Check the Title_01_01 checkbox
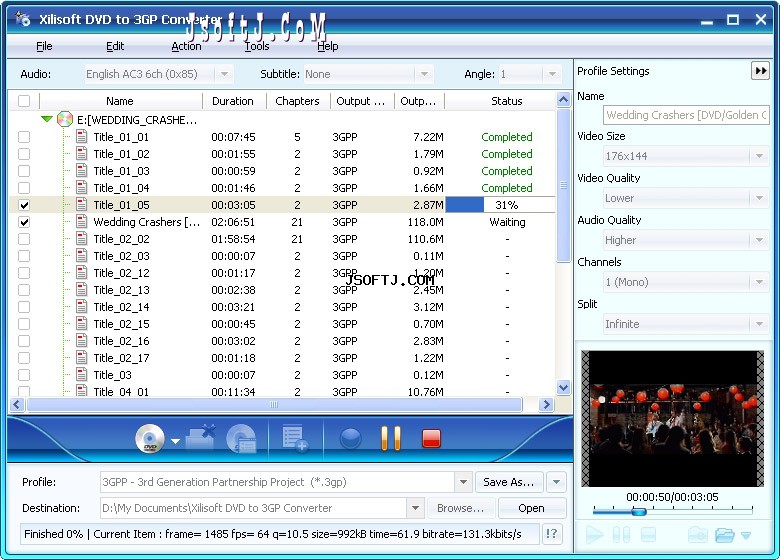Screen dimensions: 780x560 pyautogui.click(x=24, y=137)
